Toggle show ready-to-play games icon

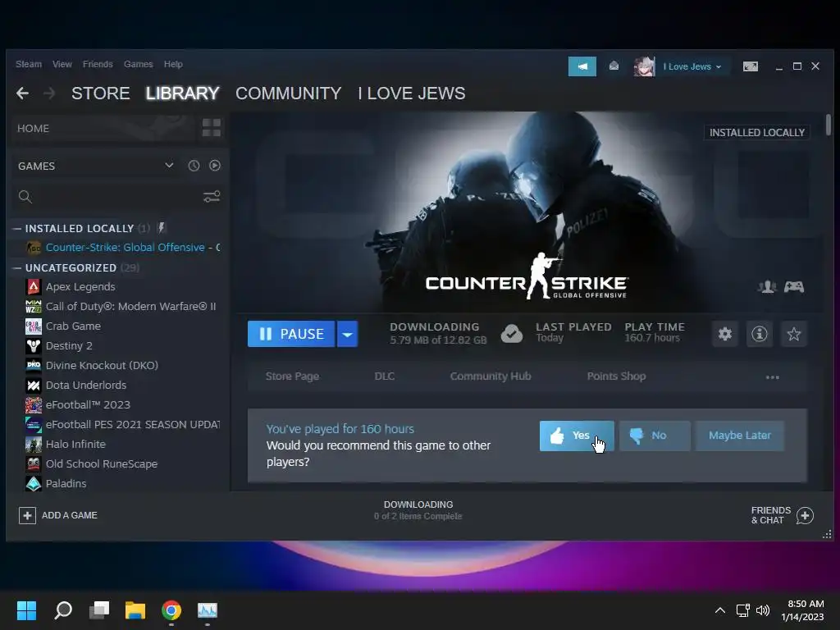coord(215,166)
